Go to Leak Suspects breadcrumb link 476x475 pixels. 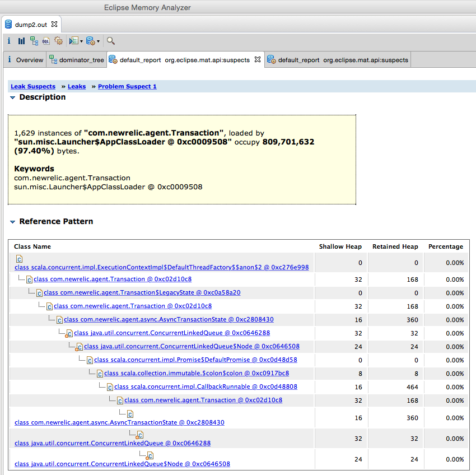[x=33, y=86]
